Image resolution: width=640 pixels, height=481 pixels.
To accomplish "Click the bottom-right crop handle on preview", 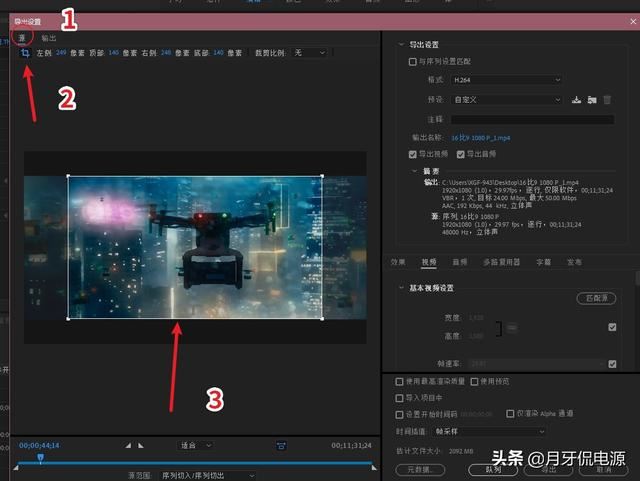I will pos(322,318).
